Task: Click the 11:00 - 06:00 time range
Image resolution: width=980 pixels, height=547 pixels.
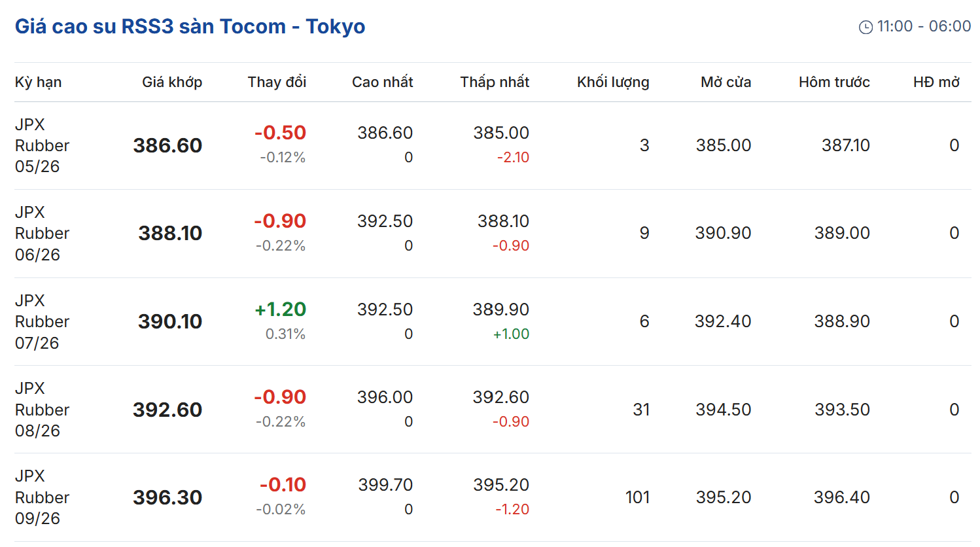Action: [924, 26]
